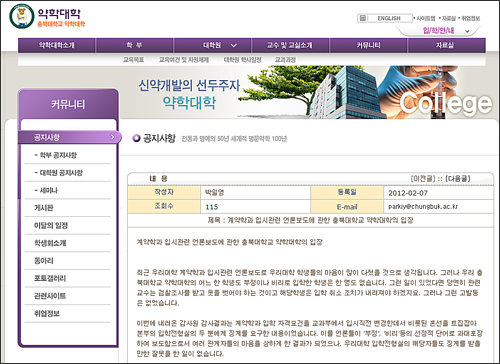Open 이달의 일정 in the sidebar
Viewport: 500px width, 364px height.
pyautogui.click(x=51, y=226)
